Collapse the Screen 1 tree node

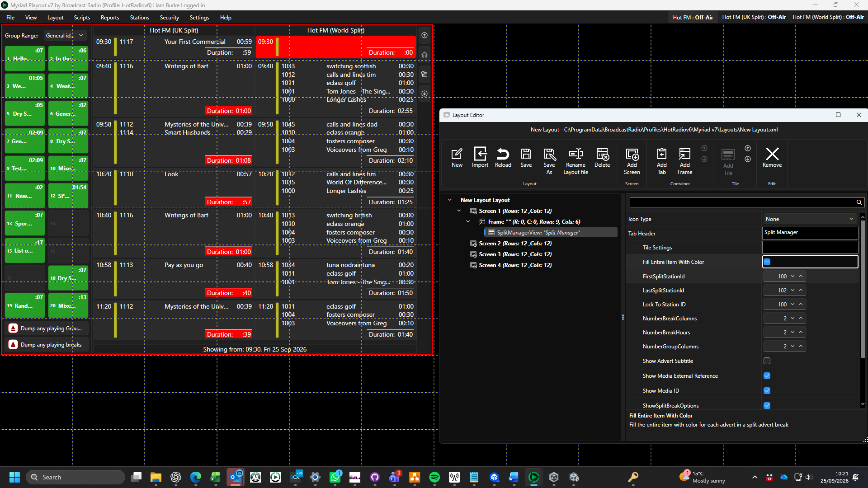pyautogui.click(x=458, y=211)
